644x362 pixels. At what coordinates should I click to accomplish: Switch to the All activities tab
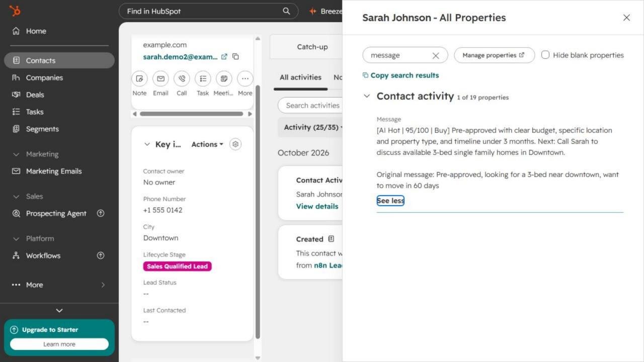coord(300,77)
